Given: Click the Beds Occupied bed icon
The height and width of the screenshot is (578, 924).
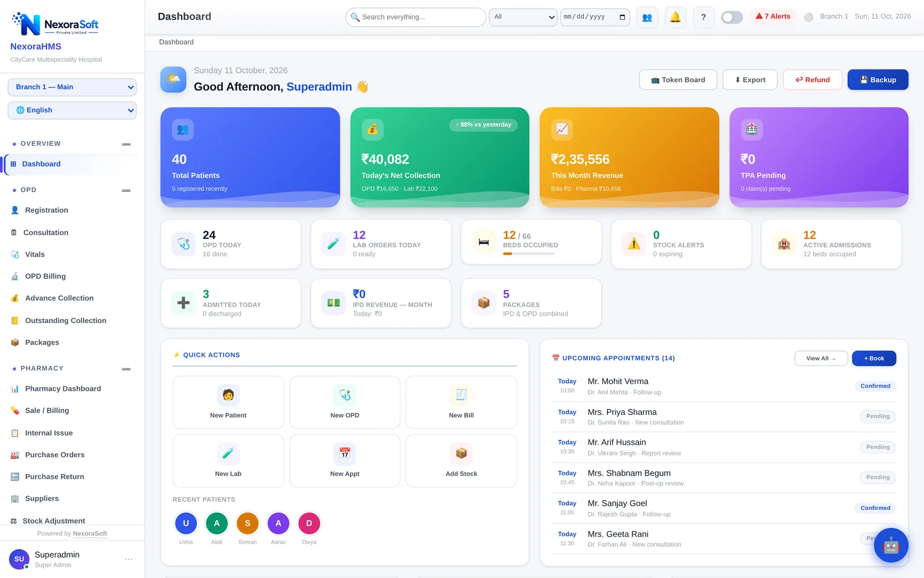Looking at the screenshot, I should tap(484, 242).
